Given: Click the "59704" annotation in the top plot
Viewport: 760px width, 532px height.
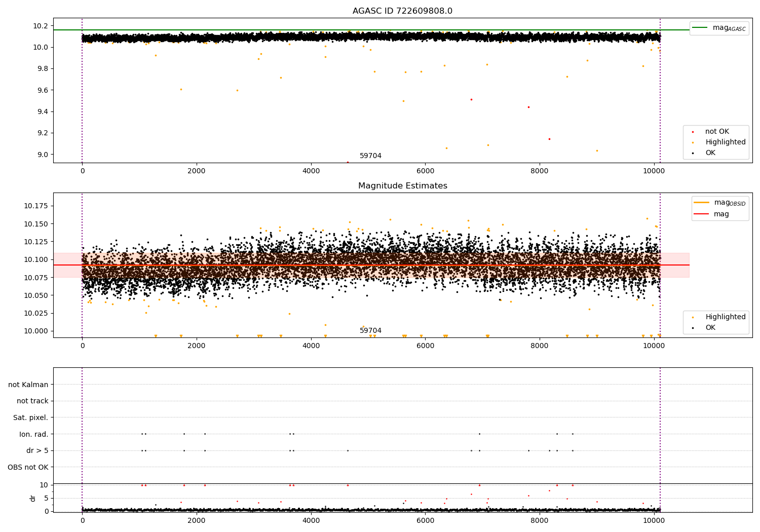Looking at the screenshot, I should (x=370, y=156).
